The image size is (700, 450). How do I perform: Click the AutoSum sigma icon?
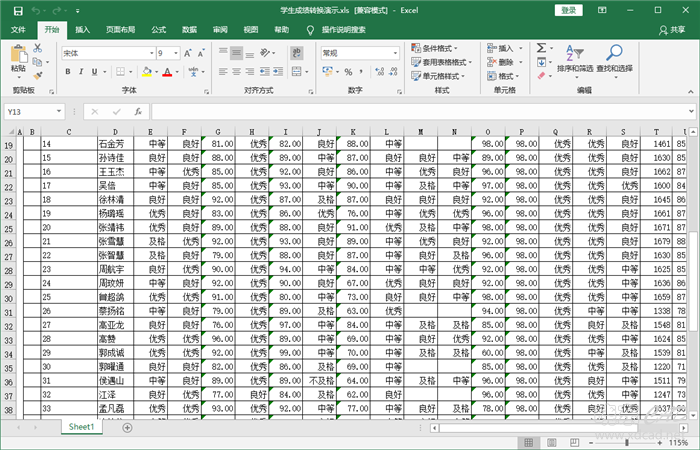pyautogui.click(x=541, y=48)
